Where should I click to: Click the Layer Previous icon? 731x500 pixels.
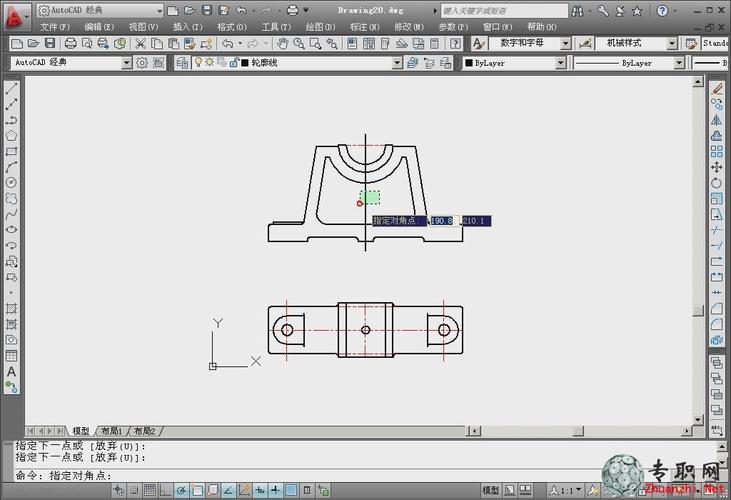(428, 62)
